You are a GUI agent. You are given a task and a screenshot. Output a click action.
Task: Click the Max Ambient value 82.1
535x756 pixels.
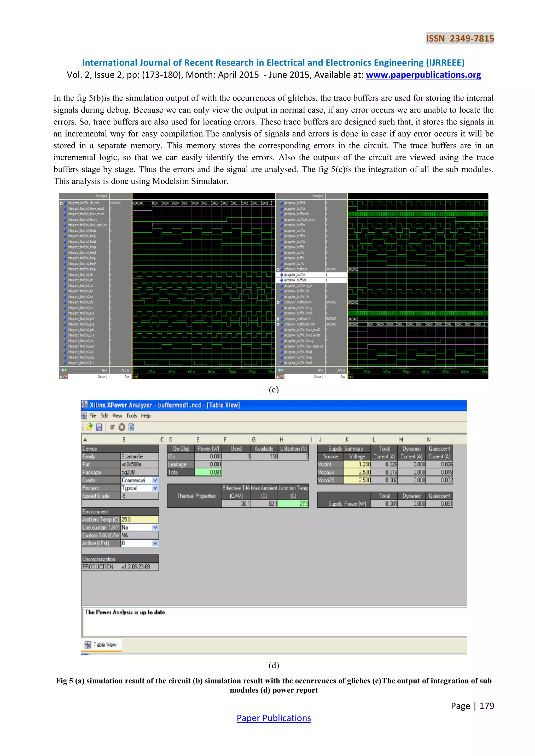coord(264,504)
